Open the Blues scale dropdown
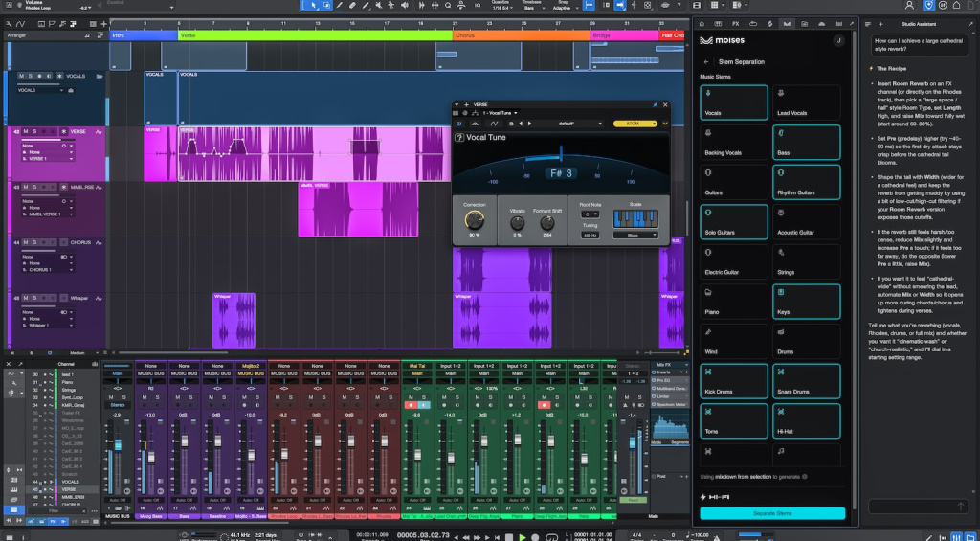Viewport: 980px width, 541px height. 635,236
